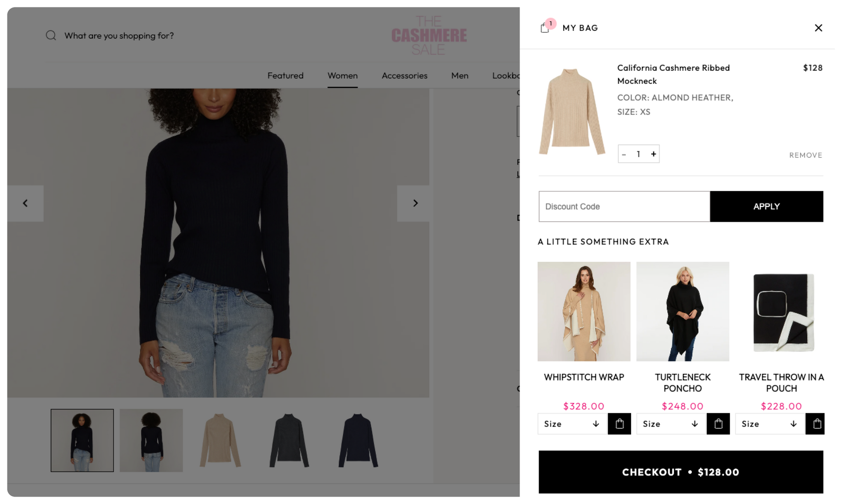
Task: Apply the discount code
Action: pos(766,206)
